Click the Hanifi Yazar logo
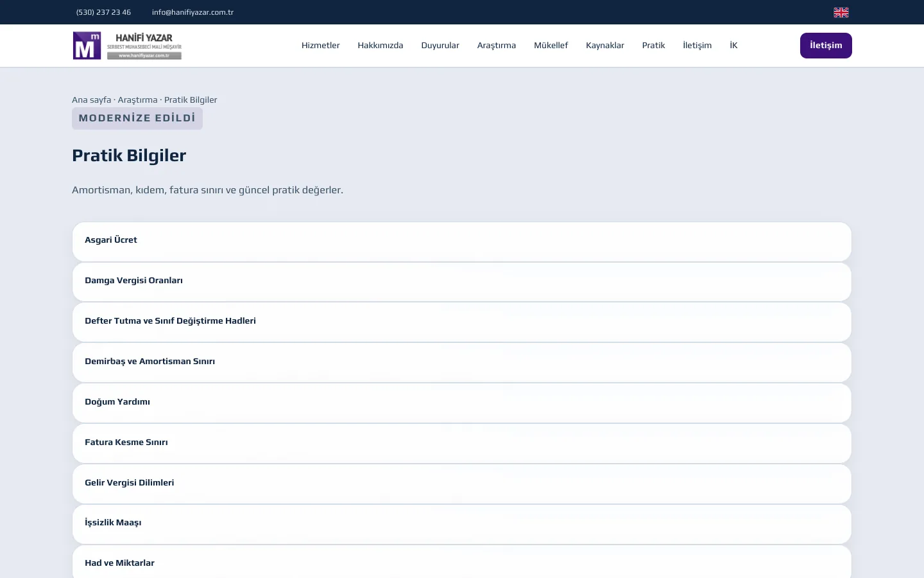Screen dimensions: 924x578 [127, 46]
